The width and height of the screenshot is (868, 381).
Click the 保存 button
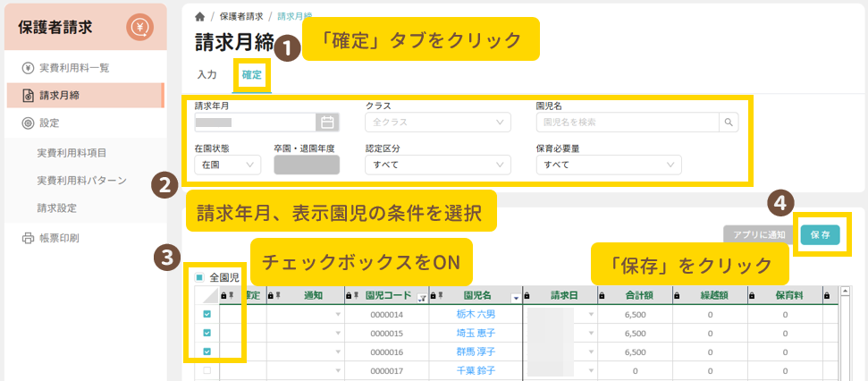point(820,234)
